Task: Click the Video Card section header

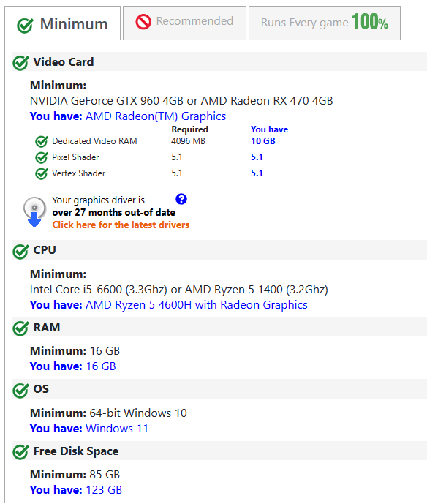Action: pyautogui.click(x=220, y=61)
